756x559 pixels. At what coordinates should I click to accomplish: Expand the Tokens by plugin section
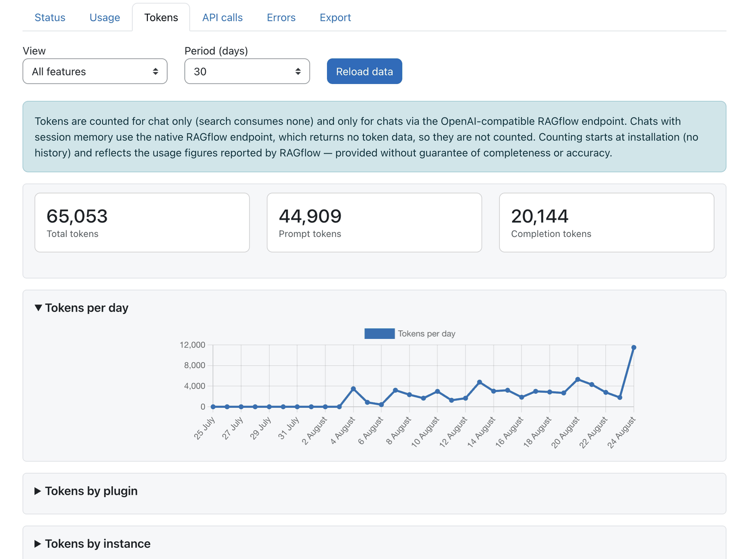[86, 491]
